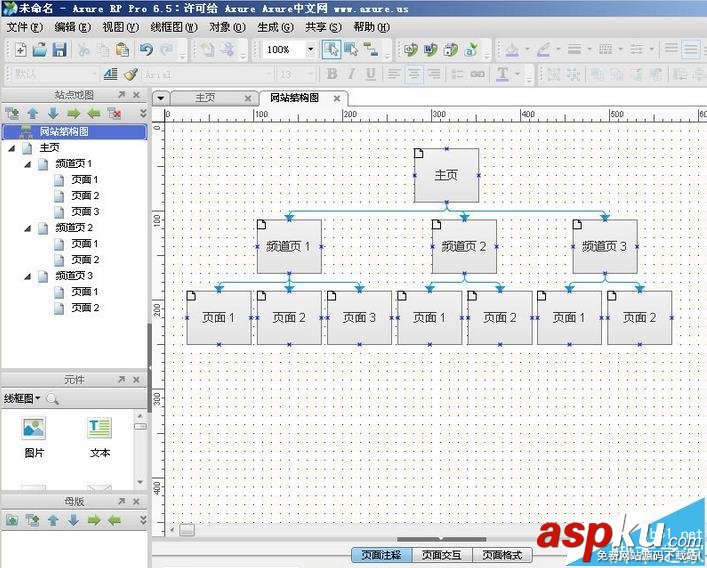Open the 页面格式 bottom tab
The width and height of the screenshot is (707, 568).
(x=502, y=555)
